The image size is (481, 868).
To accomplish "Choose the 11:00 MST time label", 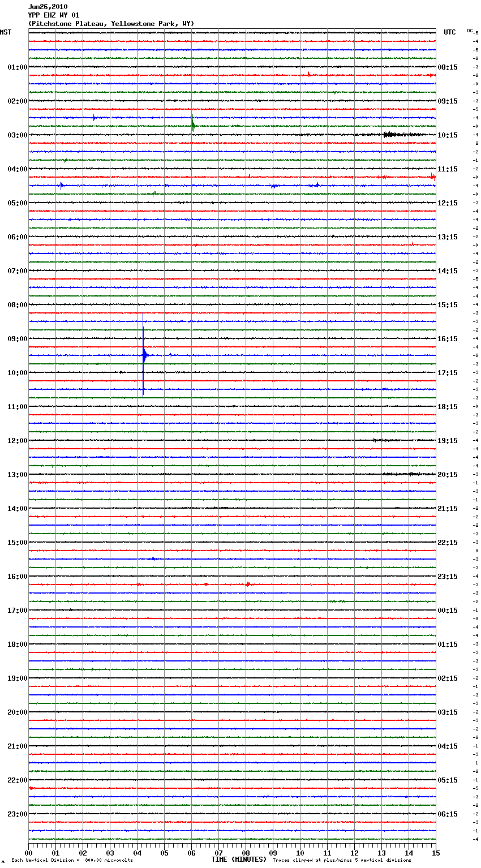I will pyautogui.click(x=17, y=407).
